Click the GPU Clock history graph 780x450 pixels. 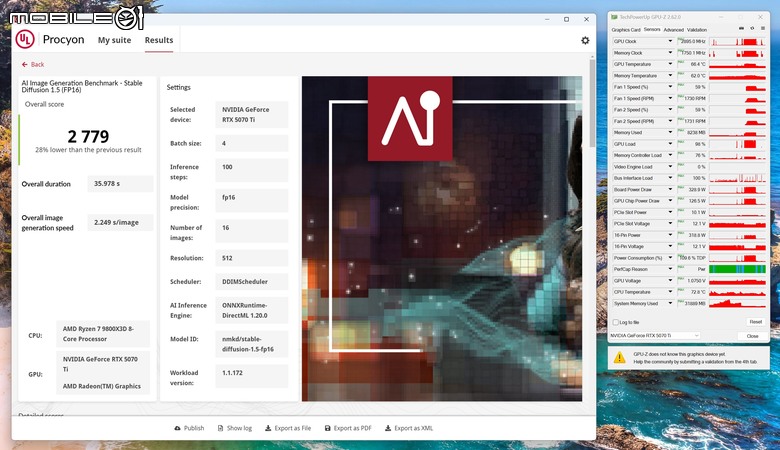coord(737,41)
